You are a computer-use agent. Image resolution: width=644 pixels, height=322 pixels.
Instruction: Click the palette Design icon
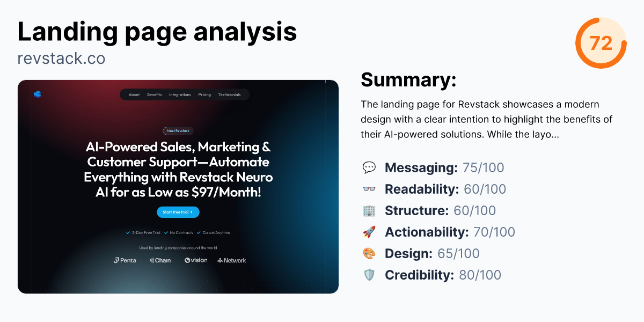click(369, 253)
